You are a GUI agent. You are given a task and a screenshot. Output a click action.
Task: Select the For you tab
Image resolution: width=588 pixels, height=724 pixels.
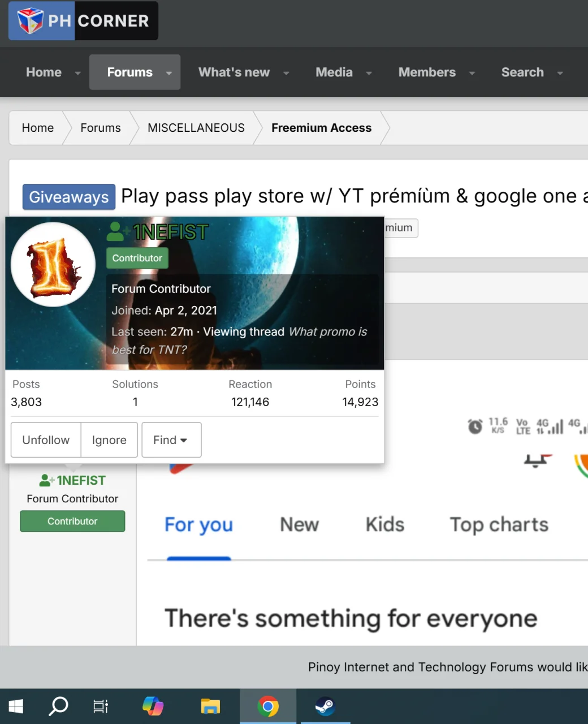(x=198, y=525)
